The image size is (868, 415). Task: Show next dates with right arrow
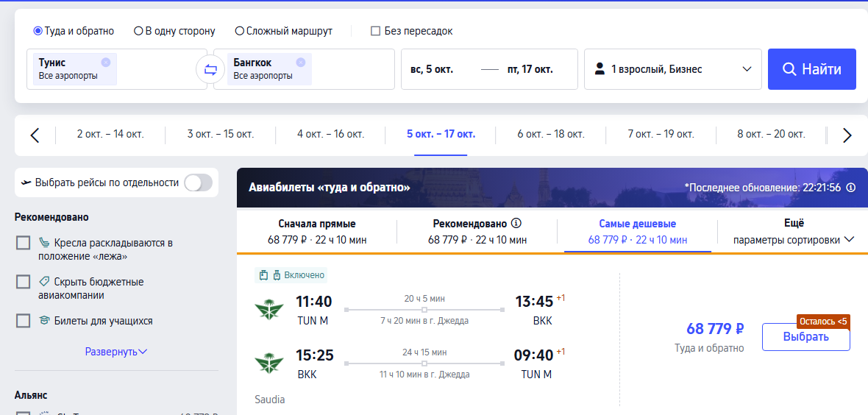[847, 135]
